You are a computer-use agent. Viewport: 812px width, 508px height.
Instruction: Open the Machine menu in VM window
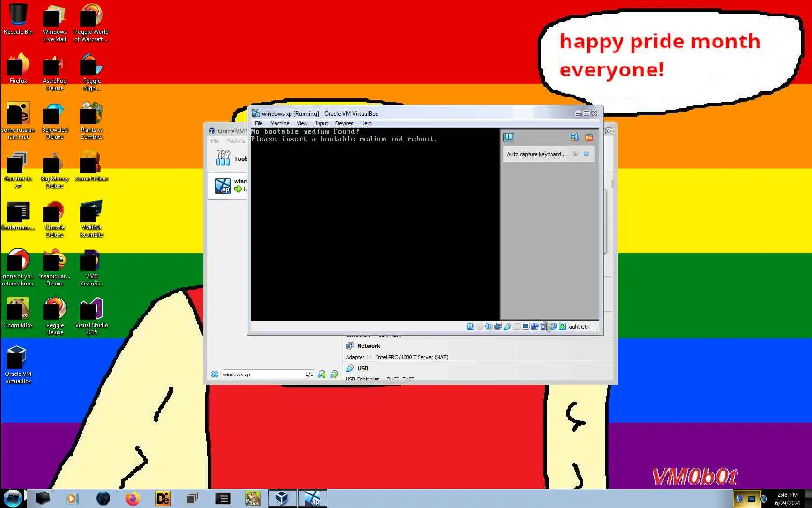[x=279, y=123]
